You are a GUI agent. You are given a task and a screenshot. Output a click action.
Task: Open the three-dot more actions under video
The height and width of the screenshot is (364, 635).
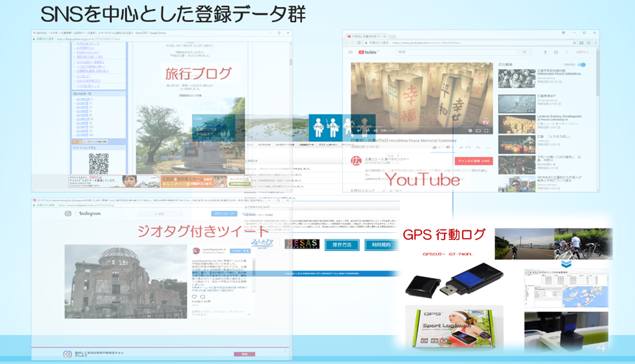pyautogui.click(x=489, y=147)
